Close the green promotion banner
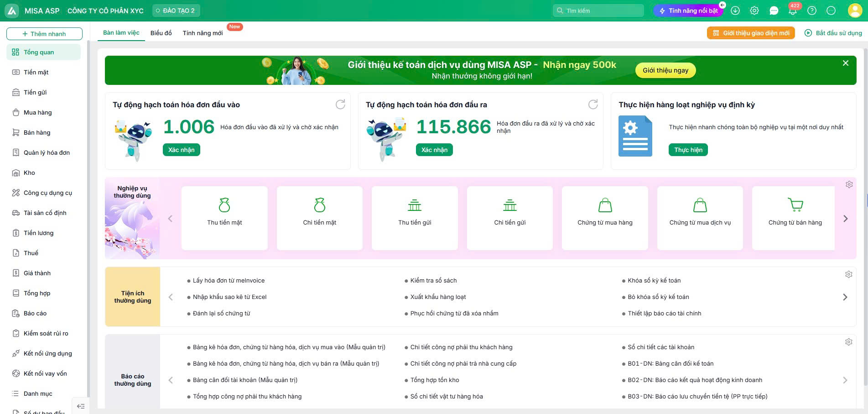Viewport: 868px width, 414px height. coord(846,63)
